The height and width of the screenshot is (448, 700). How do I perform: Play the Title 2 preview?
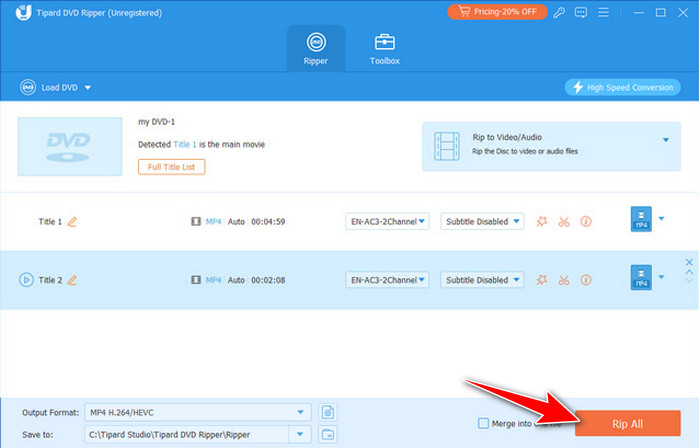tap(26, 280)
